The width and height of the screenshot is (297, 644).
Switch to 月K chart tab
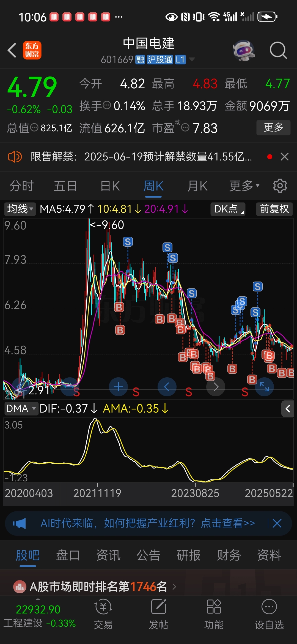(197, 186)
